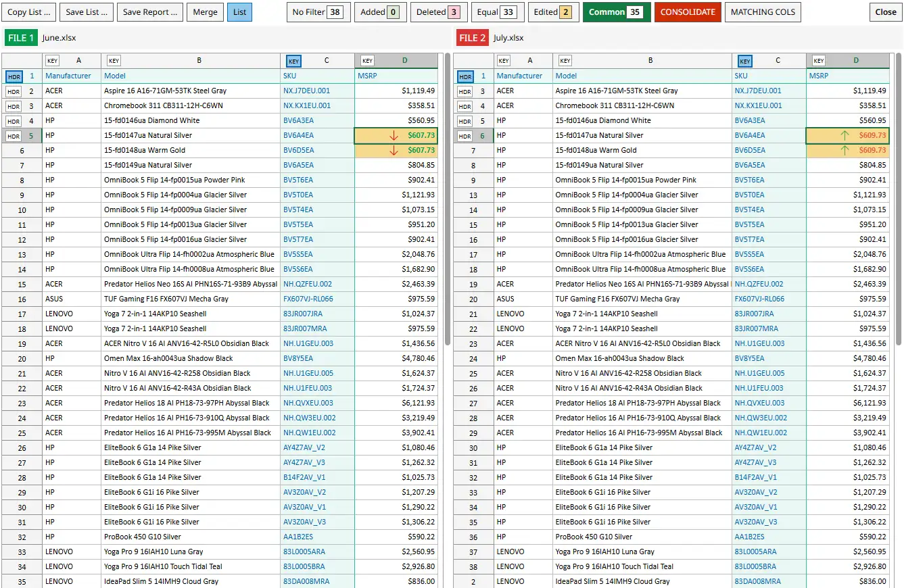Click File 2 TUF Gaming F16 cell

click(x=642, y=299)
